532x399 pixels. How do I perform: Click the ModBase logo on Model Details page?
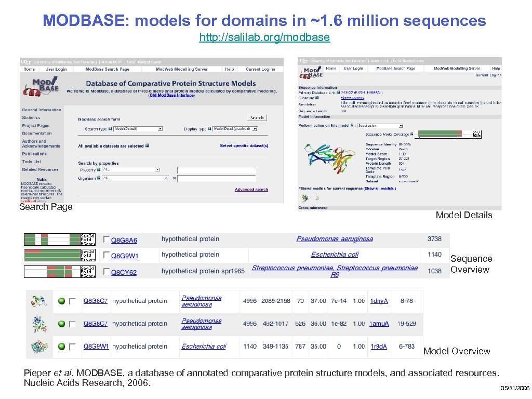[x=311, y=73]
